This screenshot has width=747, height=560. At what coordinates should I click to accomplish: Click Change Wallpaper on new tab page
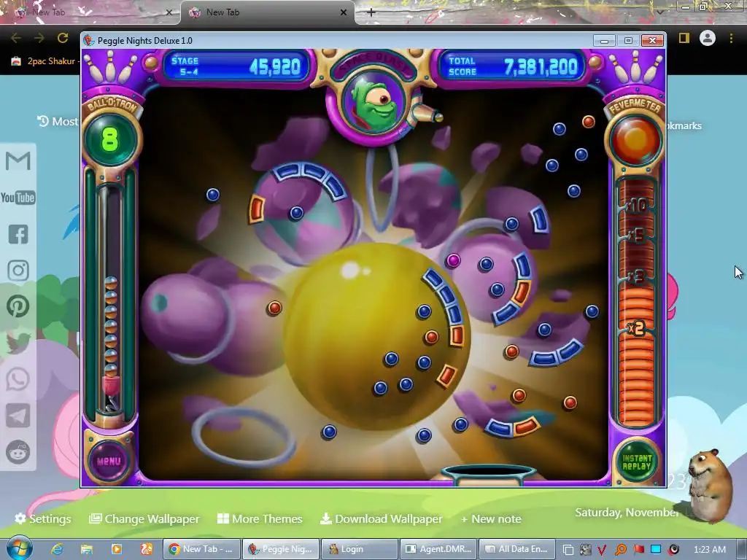point(144,518)
